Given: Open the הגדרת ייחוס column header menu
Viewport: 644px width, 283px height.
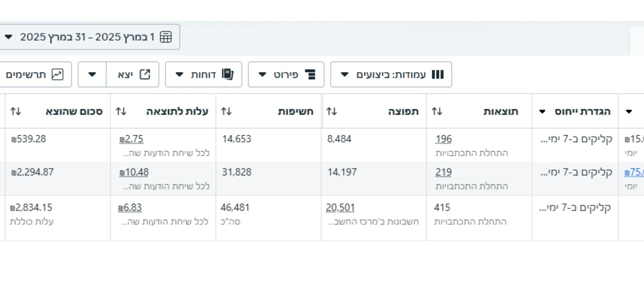Looking at the screenshot, I should point(542,112).
